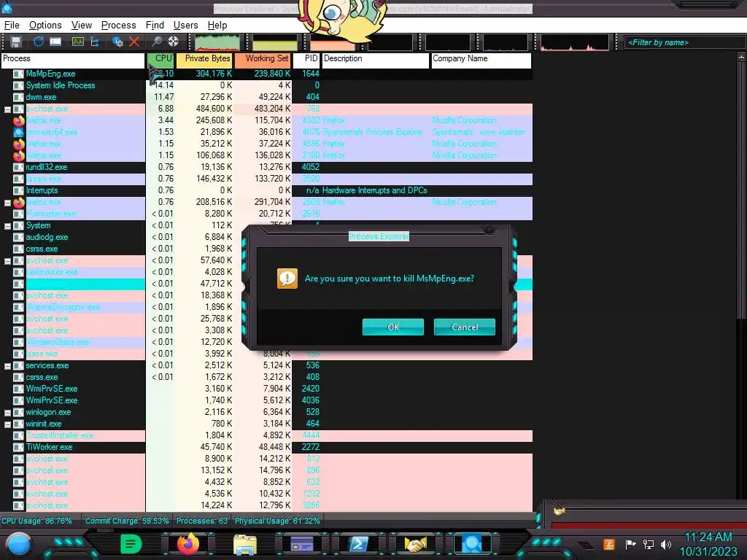Select the System Idle Process row
747x560 pixels.
pyautogui.click(x=266, y=85)
